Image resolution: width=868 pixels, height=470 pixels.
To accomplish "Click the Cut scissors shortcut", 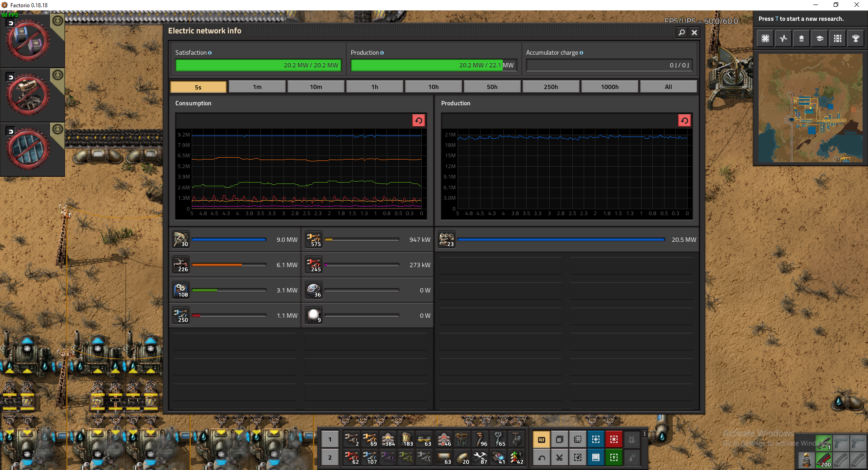I will 560,457.
